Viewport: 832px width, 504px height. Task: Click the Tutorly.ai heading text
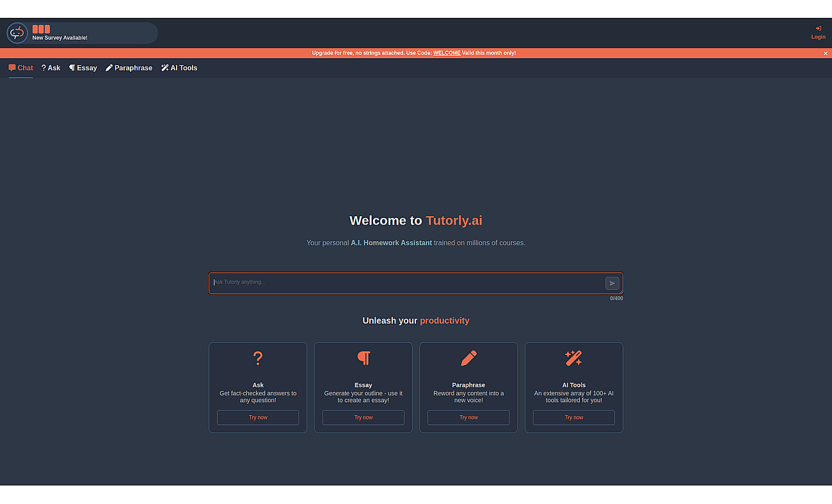[x=454, y=221]
